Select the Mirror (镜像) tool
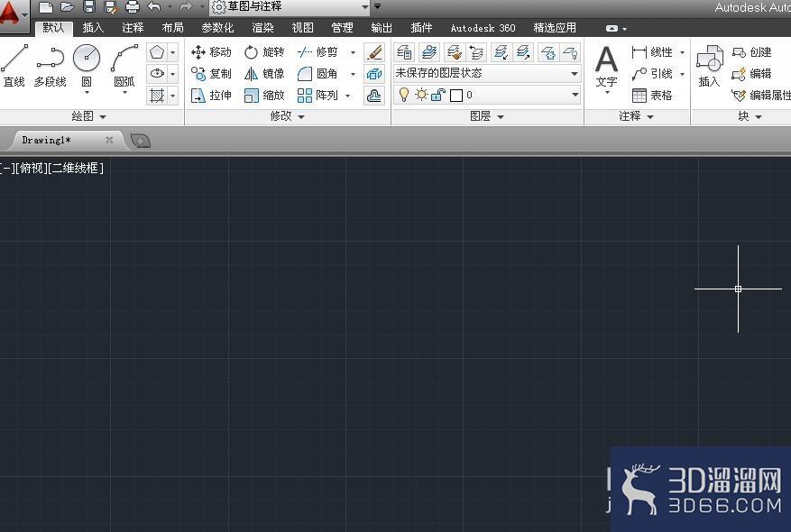 point(264,74)
